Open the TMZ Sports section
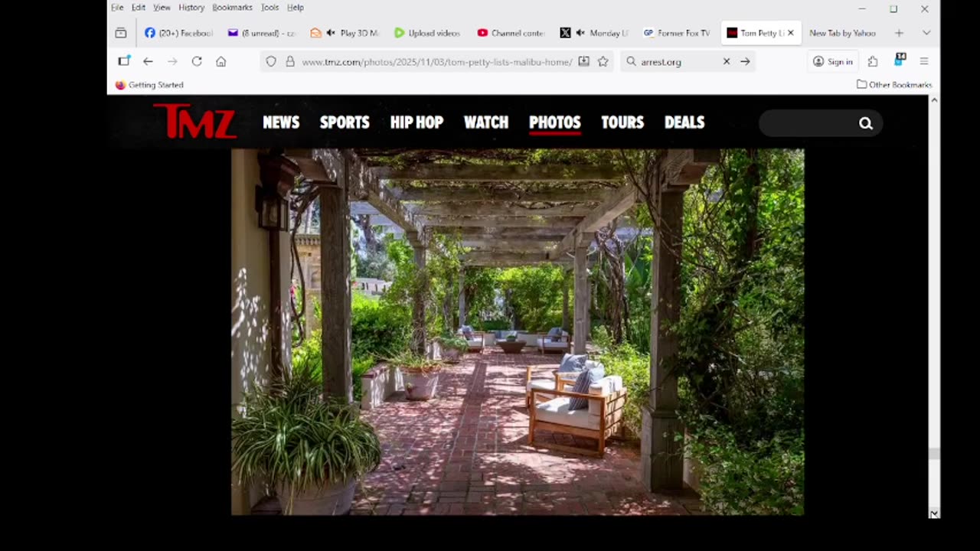 [345, 122]
